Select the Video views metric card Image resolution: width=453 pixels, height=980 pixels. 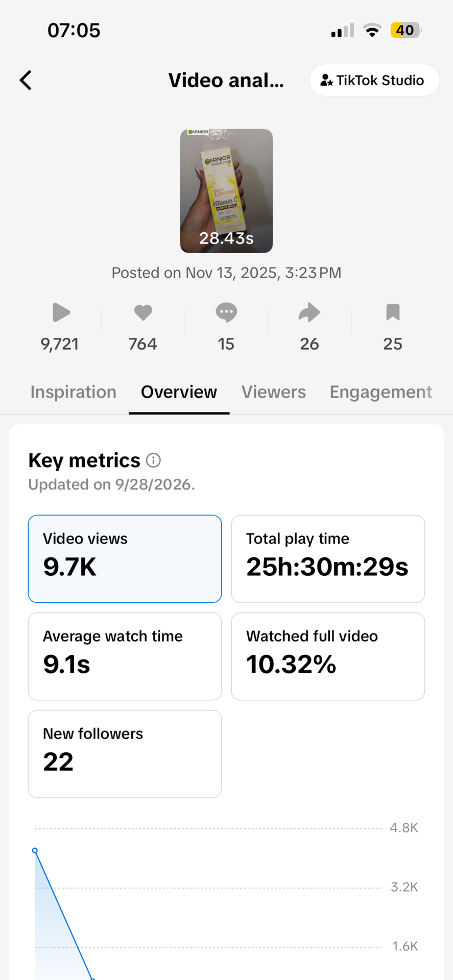[x=125, y=559]
